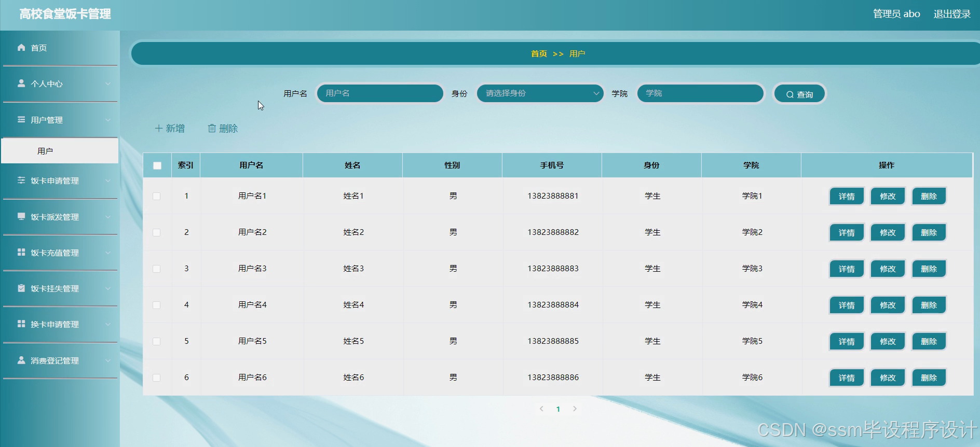The width and height of the screenshot is (980, 447).
Task: Check the row for 用户名6
Action: (157, 378)
